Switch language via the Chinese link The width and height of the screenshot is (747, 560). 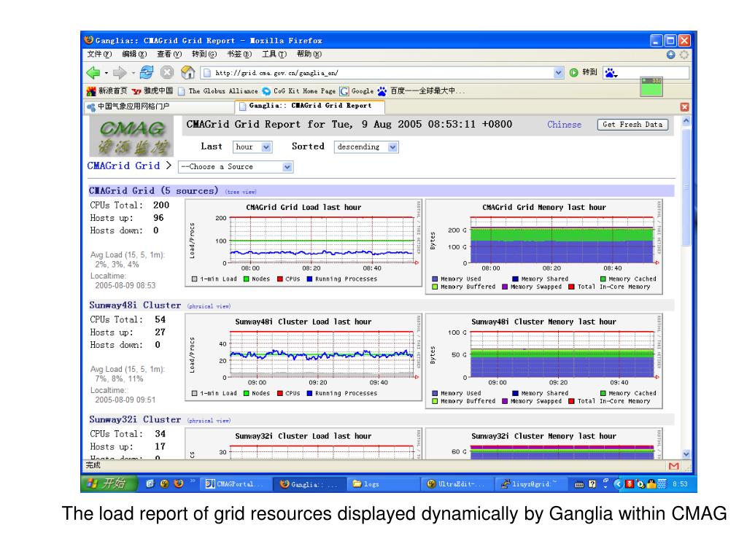pyautogui.click(x=564, y=125)
